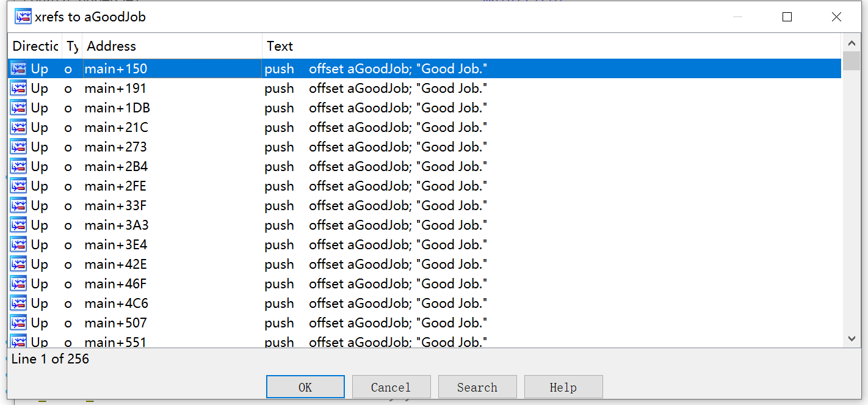Click the xref icon for main+42E

(x=19, y=264)
